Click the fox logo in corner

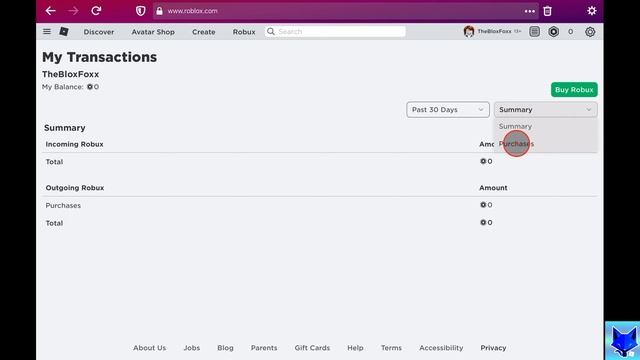click(622, 341)
